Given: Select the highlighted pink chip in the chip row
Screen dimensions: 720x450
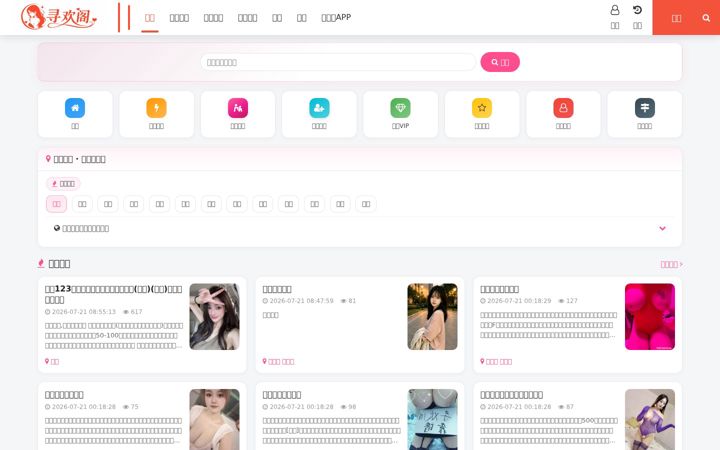Looking at the screenshot, I should (x=56, y=204).
